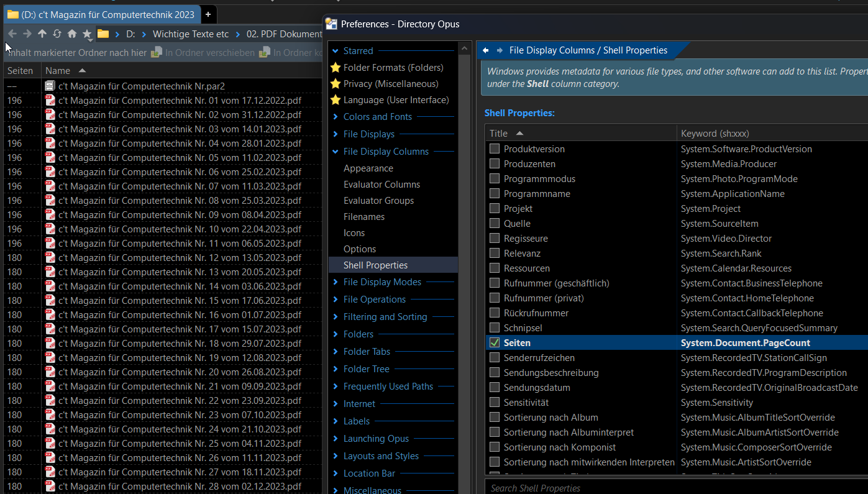Go back with the lister back arrow
Viewport: 868px width, 494px height.
tap(12, 34)
